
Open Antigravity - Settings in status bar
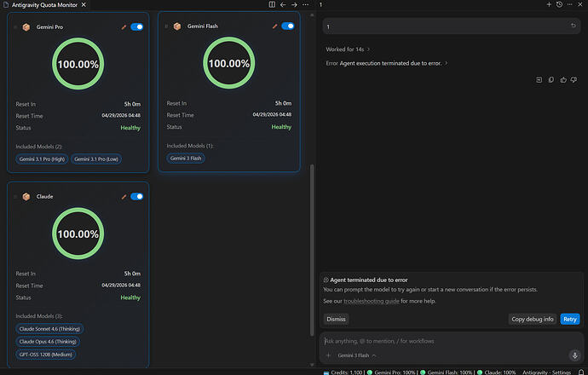pos(546,372)
